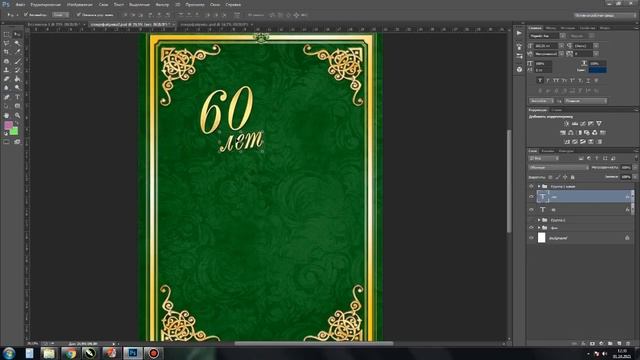The width and height of the screenshot is (640, 360).
Task: Select the Lasso tool
Action: click(x=7, y=43)
